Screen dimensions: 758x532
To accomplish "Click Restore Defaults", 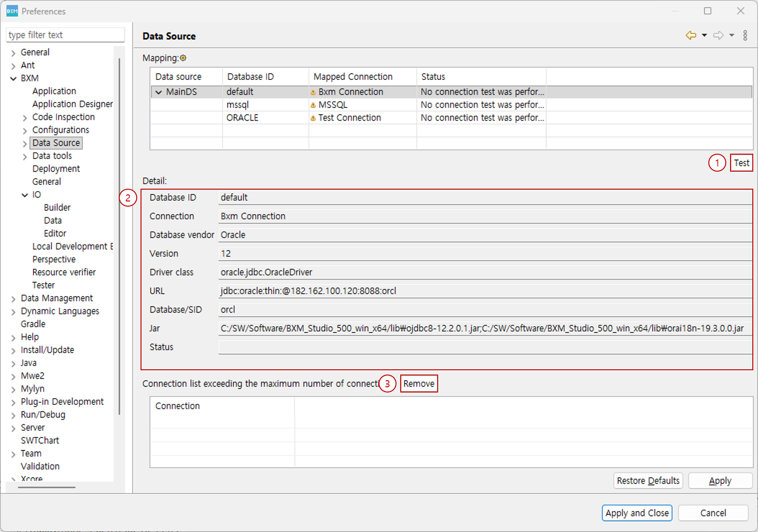I will 648,480.
